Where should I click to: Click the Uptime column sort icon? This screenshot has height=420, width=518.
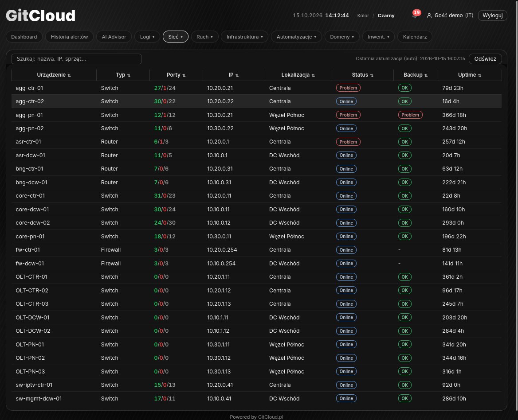coord(479,75)
